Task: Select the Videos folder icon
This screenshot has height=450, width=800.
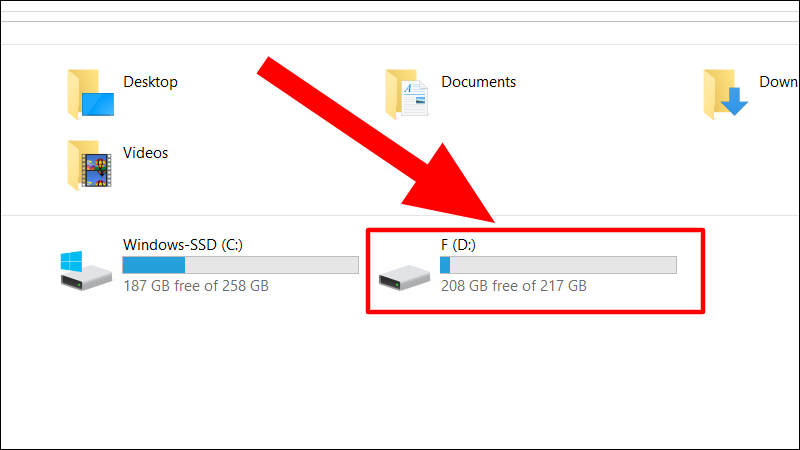Action: (x=89, y=165)
